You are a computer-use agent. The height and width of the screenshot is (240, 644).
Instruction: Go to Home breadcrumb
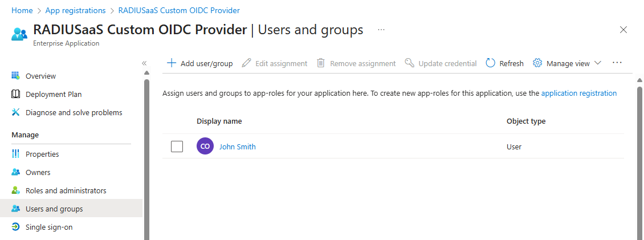point(22,10)
